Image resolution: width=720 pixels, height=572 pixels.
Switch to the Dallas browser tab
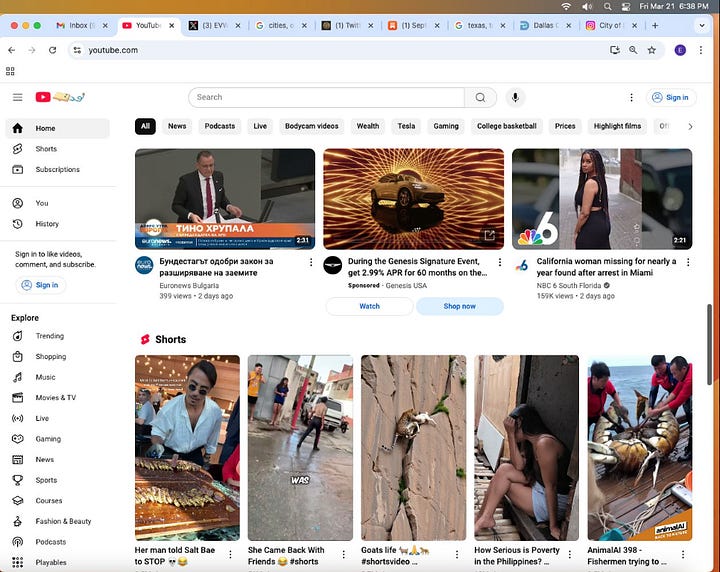pyautogui.click(x=545, y=26)
